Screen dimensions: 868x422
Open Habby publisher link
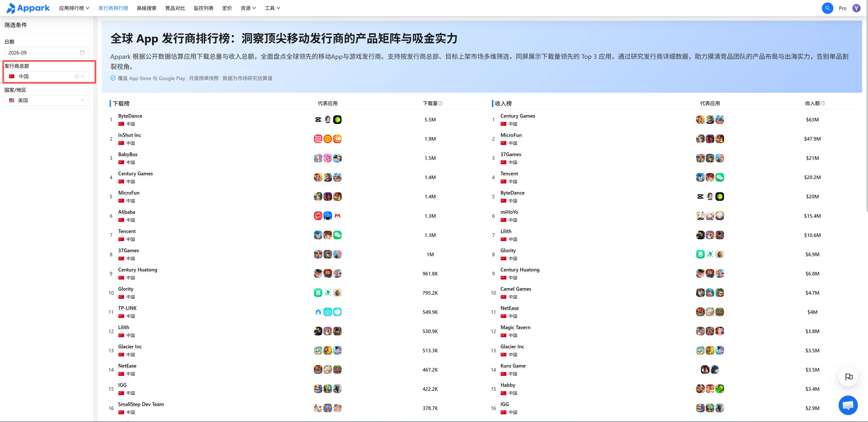508,385
